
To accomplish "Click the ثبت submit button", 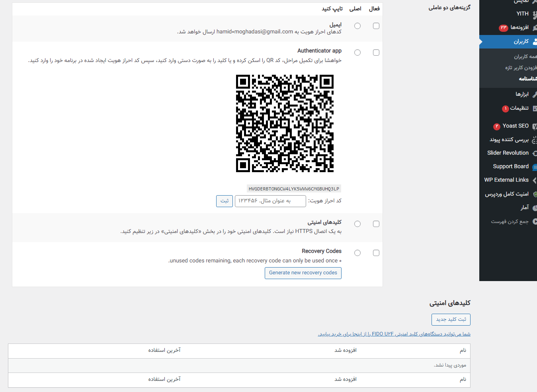I will [x=225, y=201].
